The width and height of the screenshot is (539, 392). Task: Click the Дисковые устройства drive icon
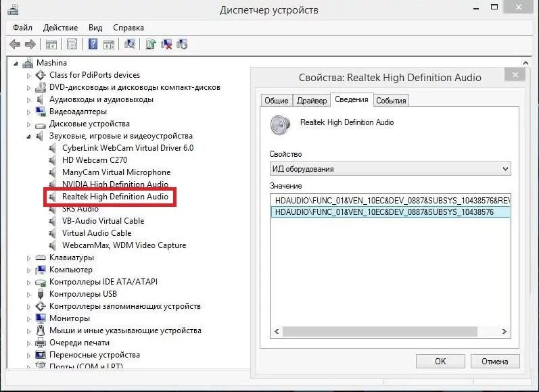tap(41, 124)
